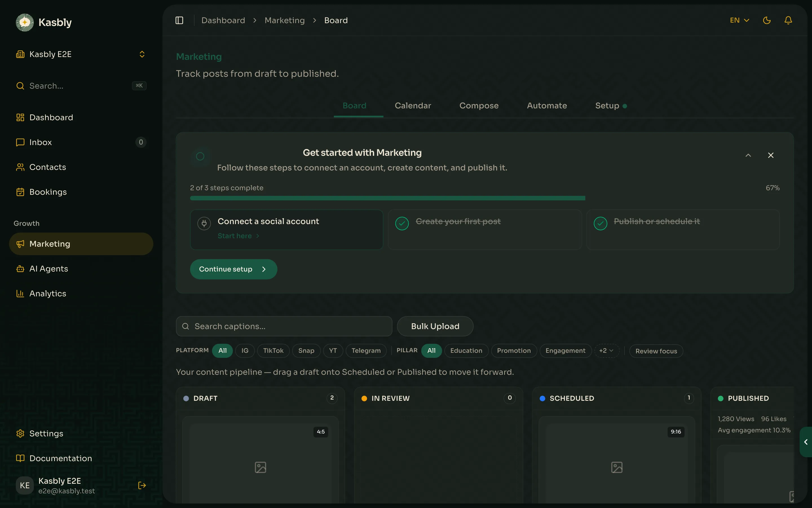
Task: Open AI Agents sidebar item
Action: tap(81, 269)
